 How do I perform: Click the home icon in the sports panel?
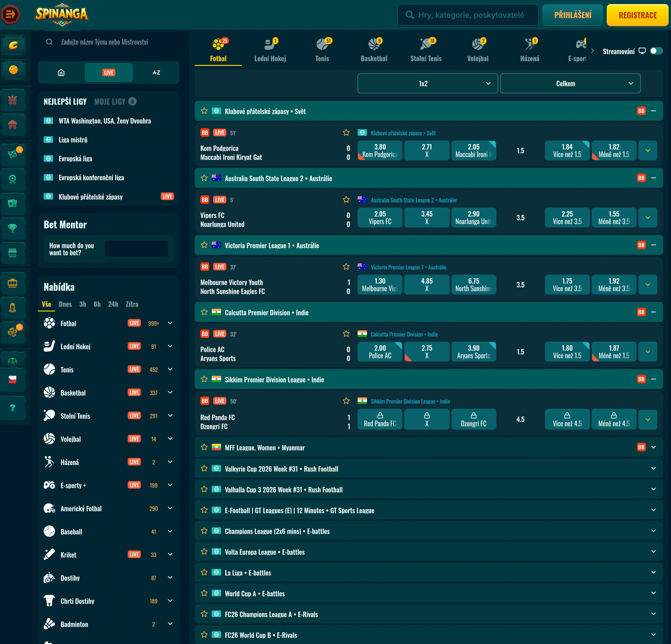click(x=61, y=73)
